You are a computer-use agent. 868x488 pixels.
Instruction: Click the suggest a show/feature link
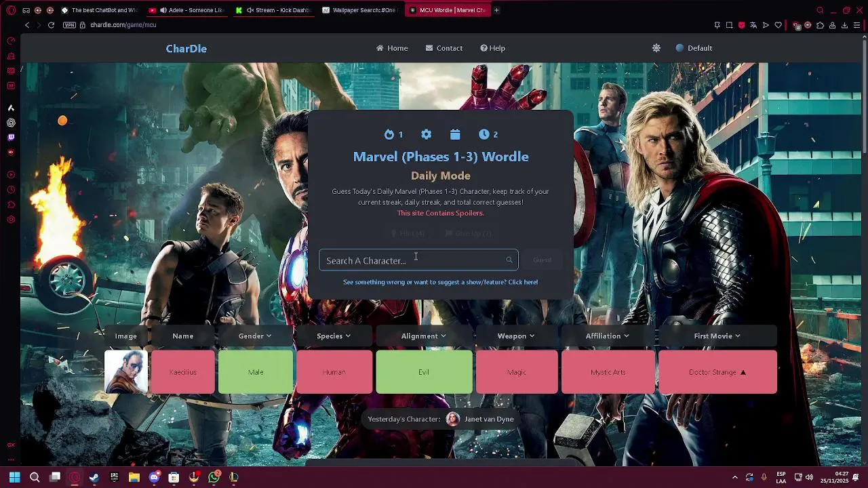coord(440,282)
